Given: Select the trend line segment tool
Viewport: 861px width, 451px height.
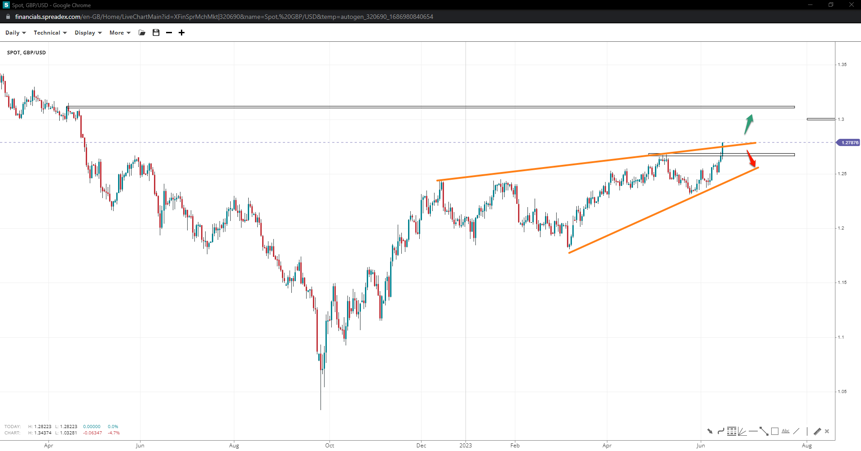Looking at the screenshot, I should tap(764, 431).
